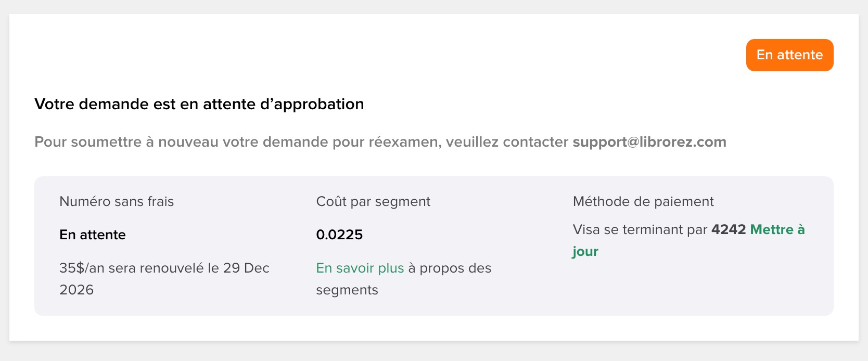Click the support@librorez.com email address
This screenshot has height=361, width=868.
649,142
